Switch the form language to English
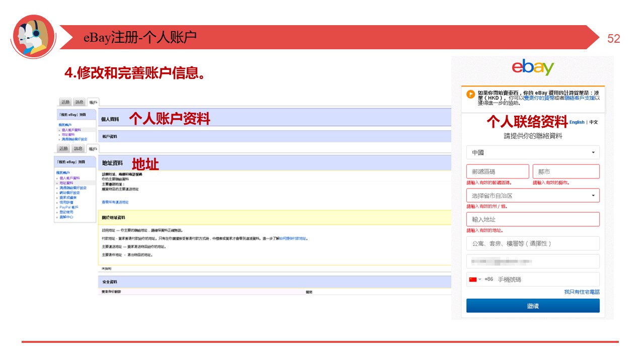Viewport: 644px width, 362px height. pyautogui.click(x=577, y=122)
